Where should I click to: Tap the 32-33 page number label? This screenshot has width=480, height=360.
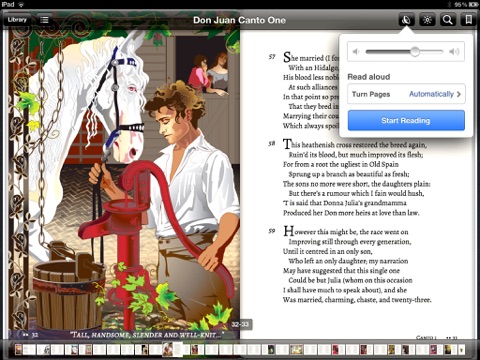tap(240, 324)
